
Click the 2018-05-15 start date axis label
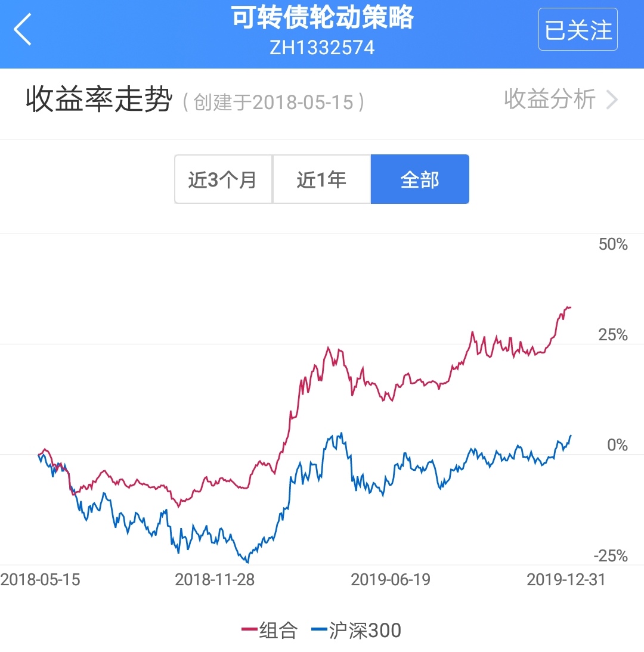41,579
